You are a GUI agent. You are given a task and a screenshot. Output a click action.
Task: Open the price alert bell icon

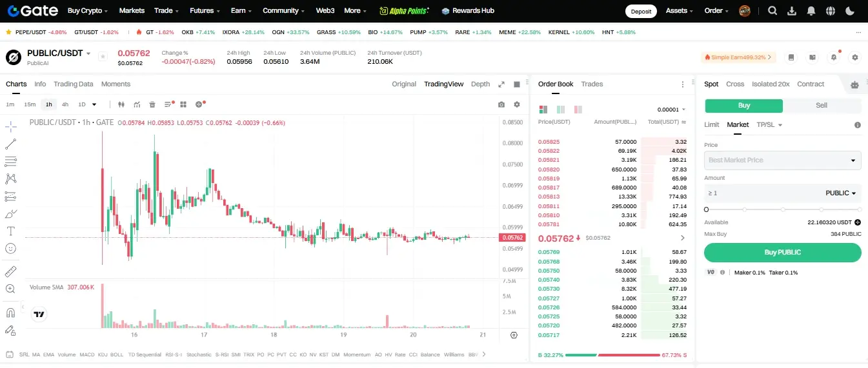(834, 57)
